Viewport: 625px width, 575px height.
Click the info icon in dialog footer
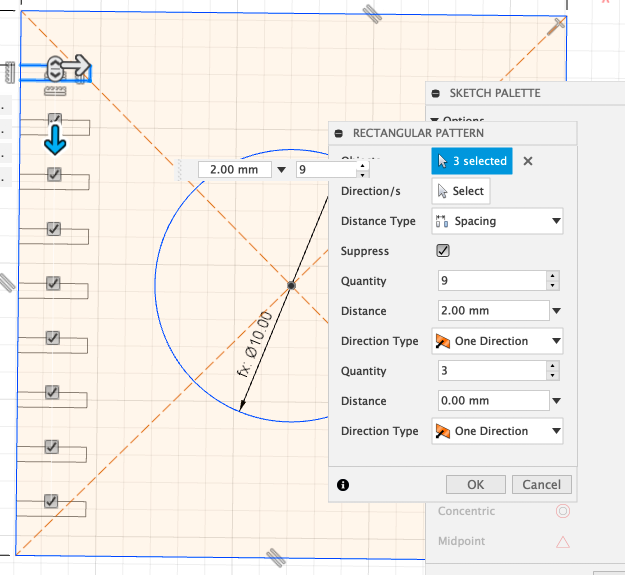tap(343, 484)
